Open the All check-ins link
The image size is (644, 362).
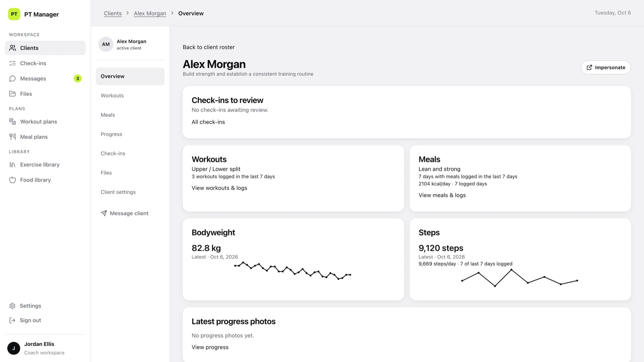(x=208, y=122)
